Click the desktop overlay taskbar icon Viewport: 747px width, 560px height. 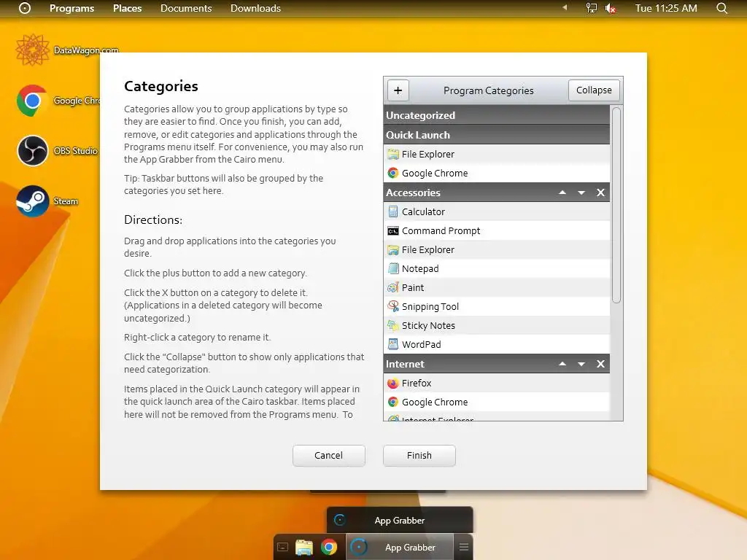tap(283, 547)
